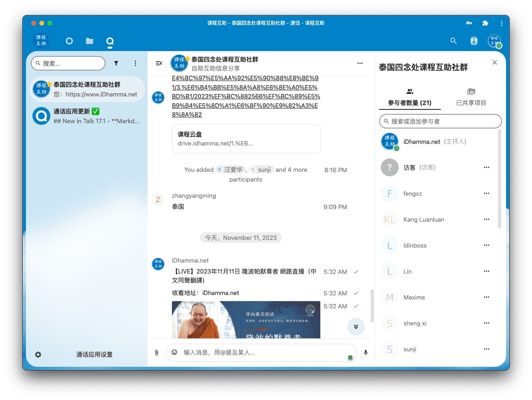
Task: Jump to latest messages chevron button
Action: (356, 327)
